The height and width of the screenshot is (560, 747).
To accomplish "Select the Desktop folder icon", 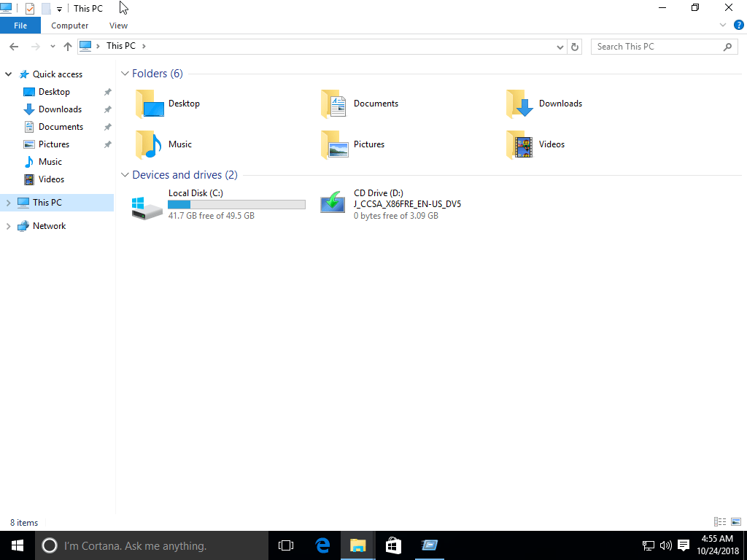I will (150, 104).
